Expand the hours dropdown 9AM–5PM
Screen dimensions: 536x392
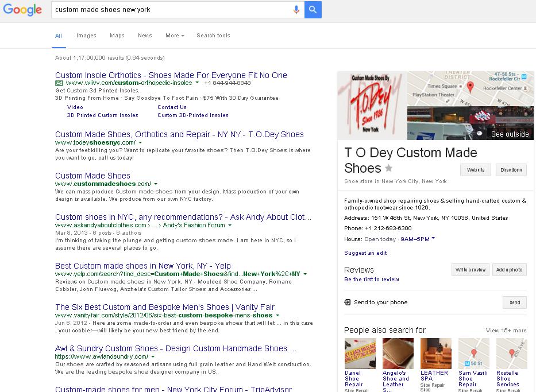click(418, 239)
